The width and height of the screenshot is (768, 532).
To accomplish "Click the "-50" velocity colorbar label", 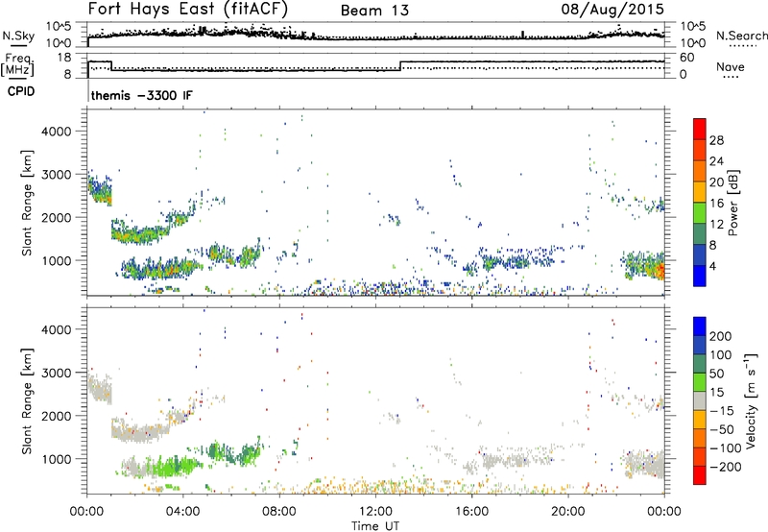I will coord(722,429).
